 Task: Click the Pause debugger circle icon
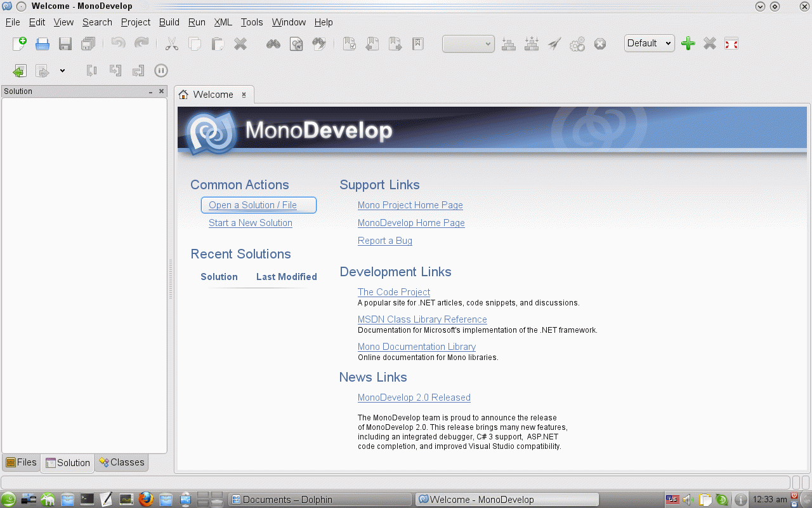click(x=161, y=70)
